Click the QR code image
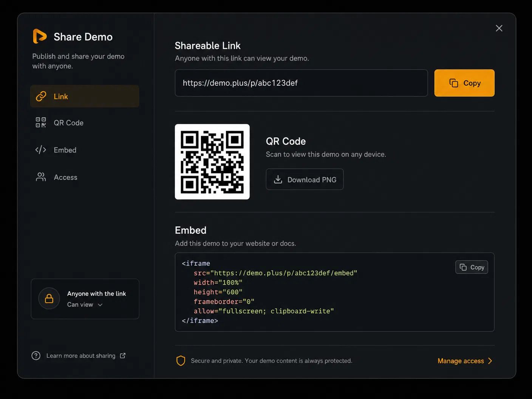532x399 pixels. (x=212, y=162)
